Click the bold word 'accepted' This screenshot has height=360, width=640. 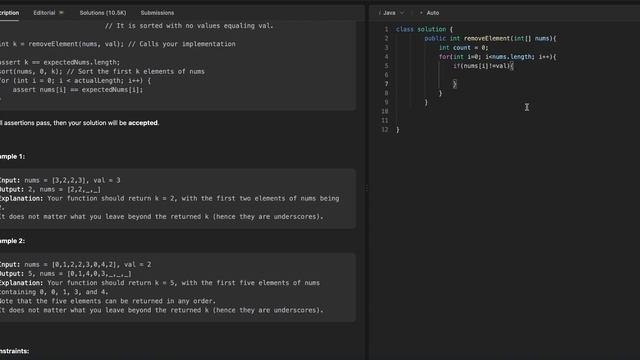143,123
